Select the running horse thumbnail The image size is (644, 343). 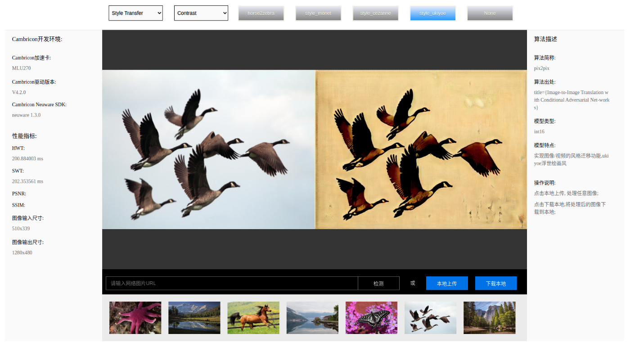(x=253, y=318)
